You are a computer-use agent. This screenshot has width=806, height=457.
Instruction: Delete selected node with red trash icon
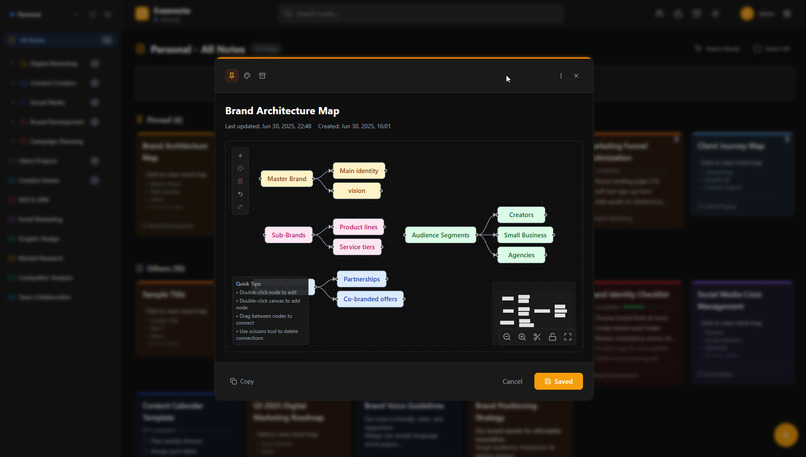(x=240, y=181)
